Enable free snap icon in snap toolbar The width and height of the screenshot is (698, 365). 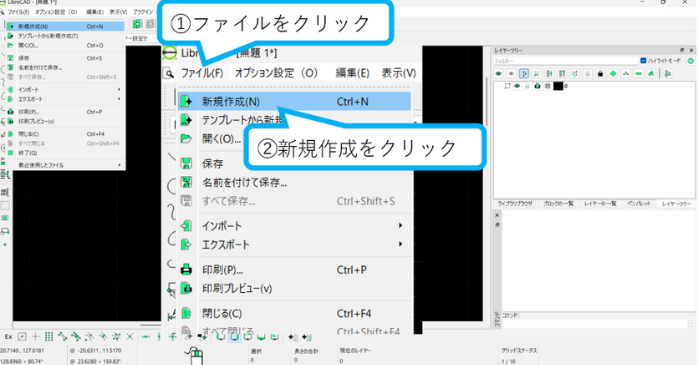pyautogui.click(x=22, y=337)
